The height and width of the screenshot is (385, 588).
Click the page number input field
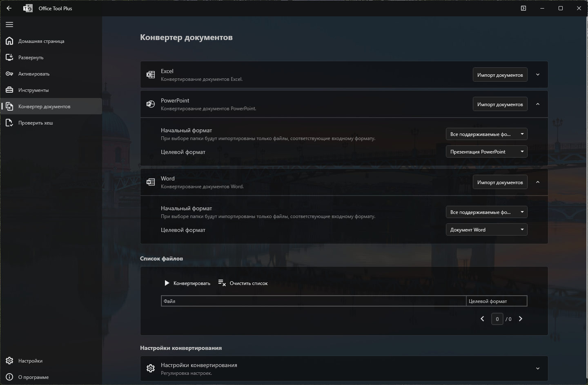point(497,319)
